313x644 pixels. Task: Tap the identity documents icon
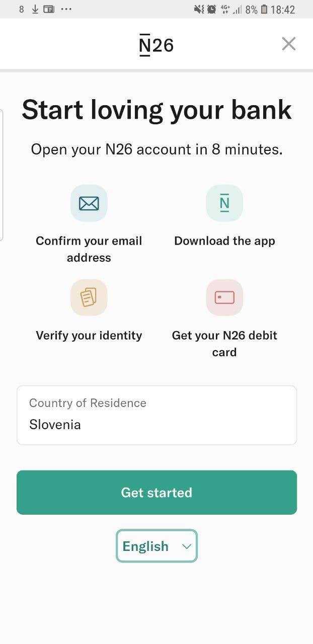tap(89, 297)
